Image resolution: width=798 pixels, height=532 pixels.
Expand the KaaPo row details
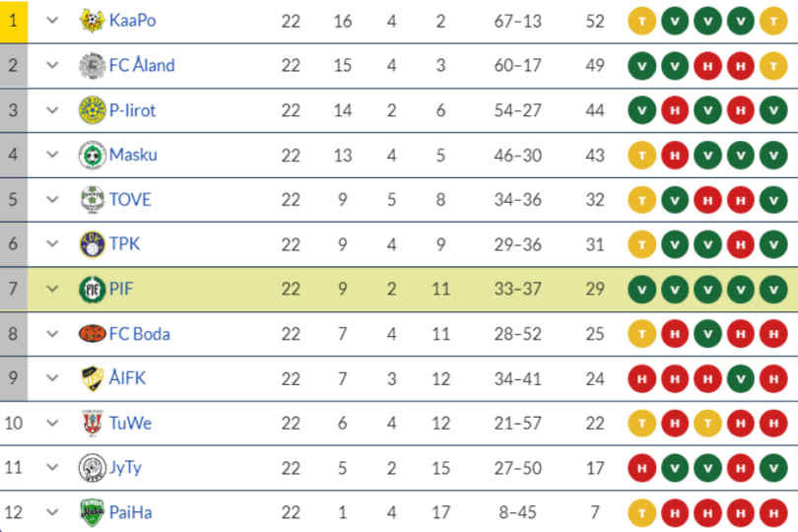(53, 21)
